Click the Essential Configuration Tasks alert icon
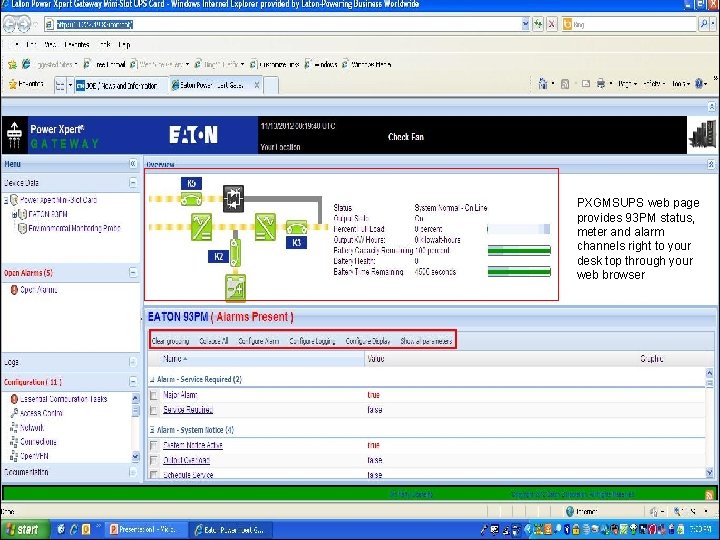Image resolution: width=720 pixels, height=540 pixels. click(14, 399)
